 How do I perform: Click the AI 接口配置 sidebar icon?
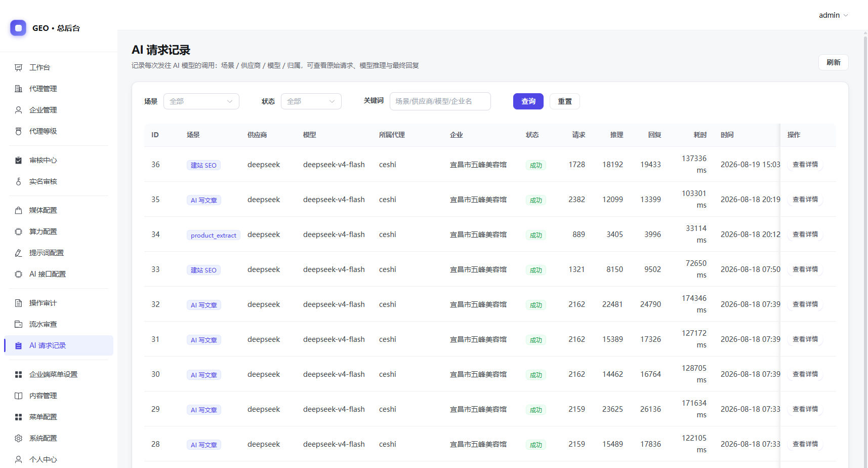click(x=19, y=274)
